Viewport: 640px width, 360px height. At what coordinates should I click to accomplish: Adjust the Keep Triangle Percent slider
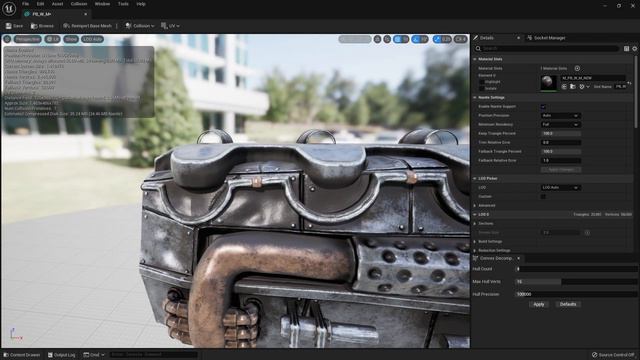click(x=561, y=133)
